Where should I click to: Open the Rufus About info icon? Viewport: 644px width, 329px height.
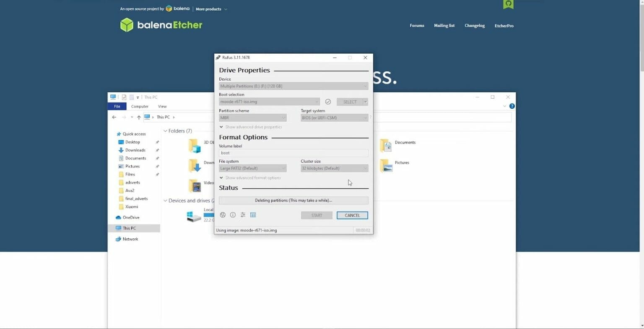pyautogui.click(x=233, y=215)
